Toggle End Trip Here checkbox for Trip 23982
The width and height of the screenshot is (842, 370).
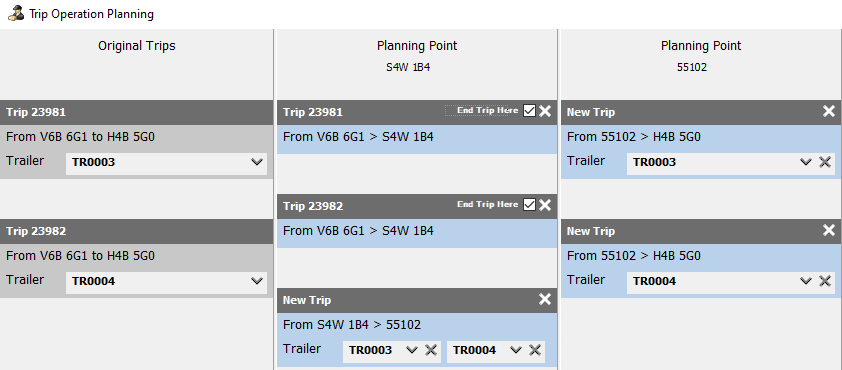tap(529, 205)
